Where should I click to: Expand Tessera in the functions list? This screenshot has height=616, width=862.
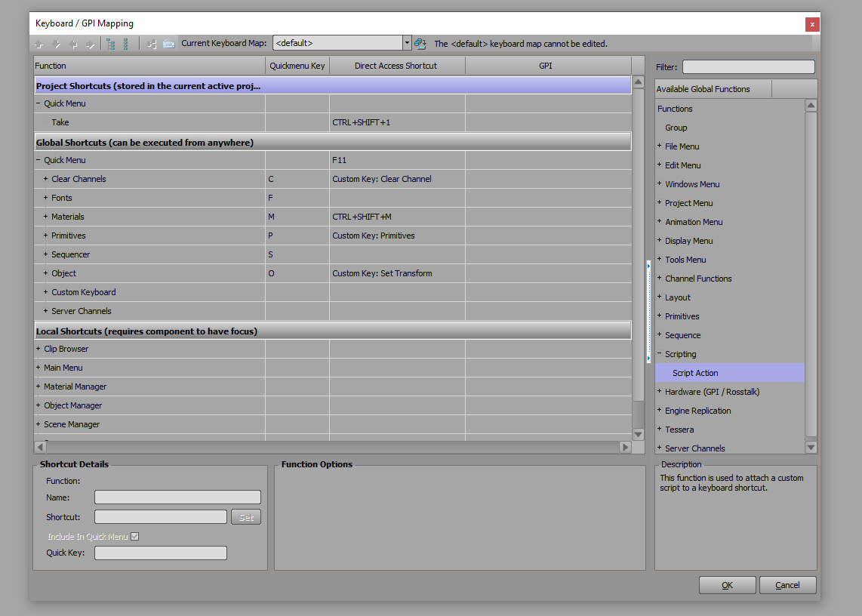(x=659, y=429)
